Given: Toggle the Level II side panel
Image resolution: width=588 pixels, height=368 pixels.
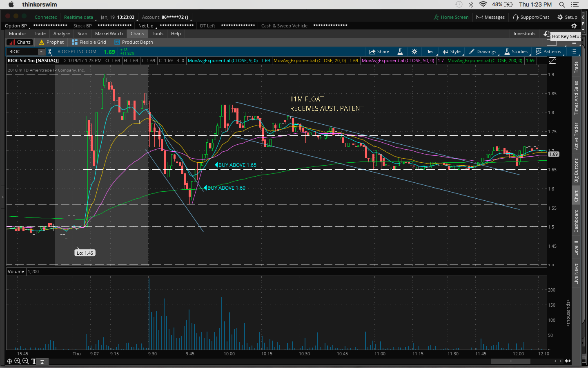Looking at the screenshot, I should point(576,248).
